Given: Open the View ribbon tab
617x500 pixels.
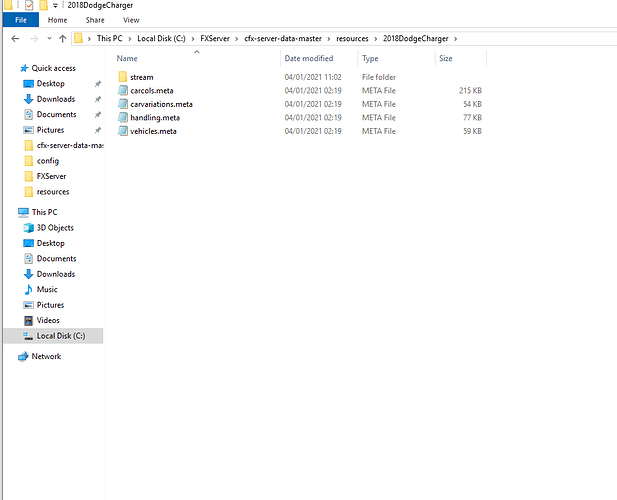Looking at the screenshot, I should [x=131, y=20].
